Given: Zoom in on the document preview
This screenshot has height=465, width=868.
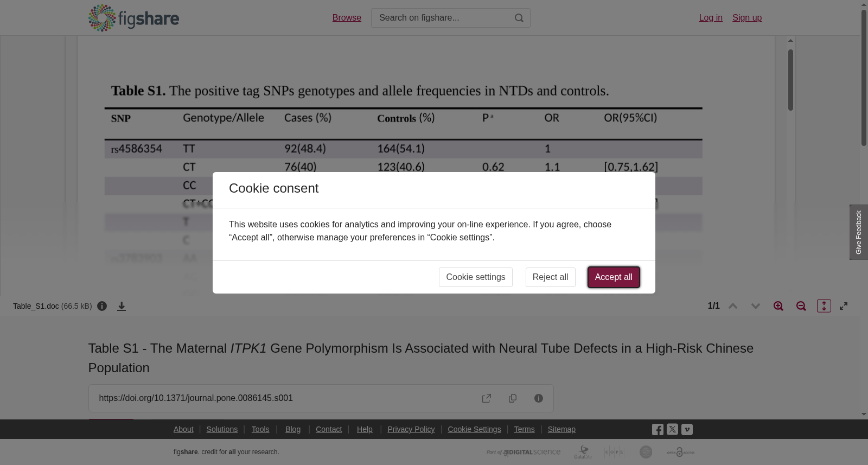Looking at the screenshot, I should [x=778, y=306].
